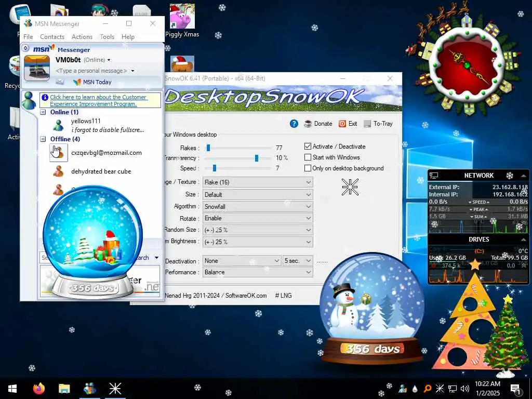Open File Explorer from the taskbar

click(x=64, y=389)
